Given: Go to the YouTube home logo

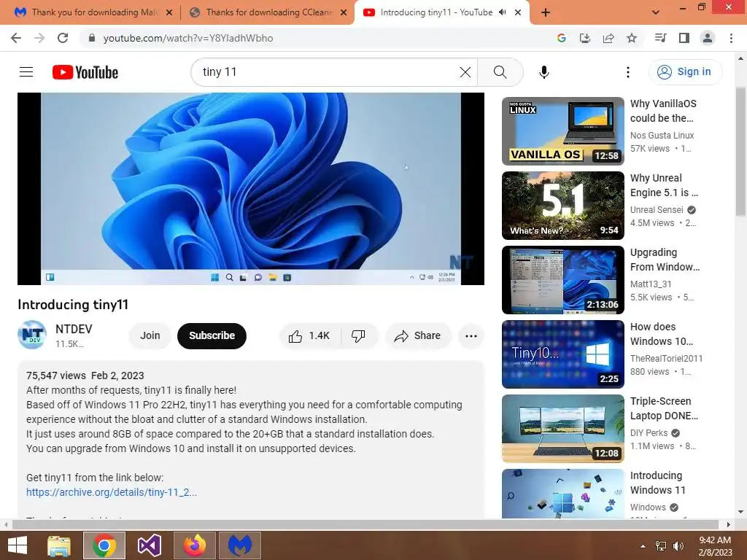Looking at the screenshot, I should [85, 72].
